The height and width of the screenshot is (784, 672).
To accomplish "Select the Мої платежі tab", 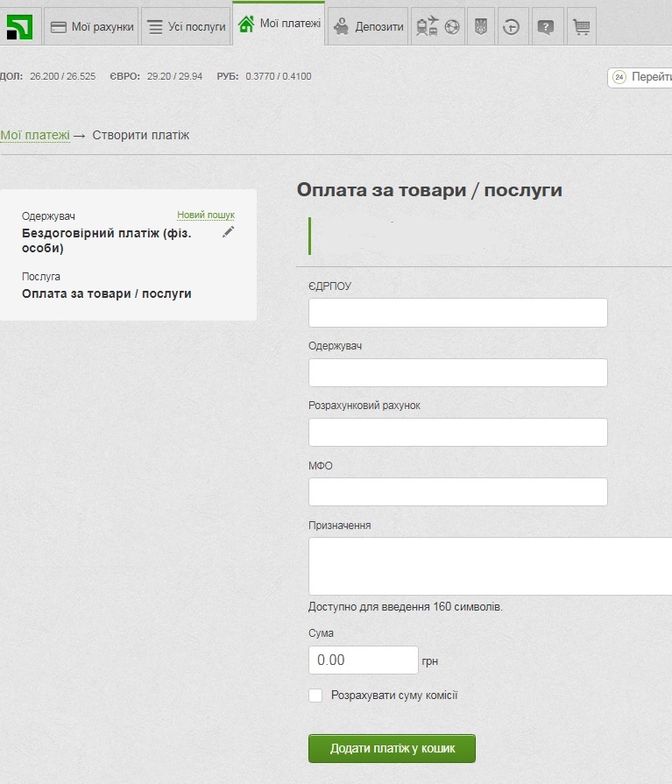I will point(279,24).
